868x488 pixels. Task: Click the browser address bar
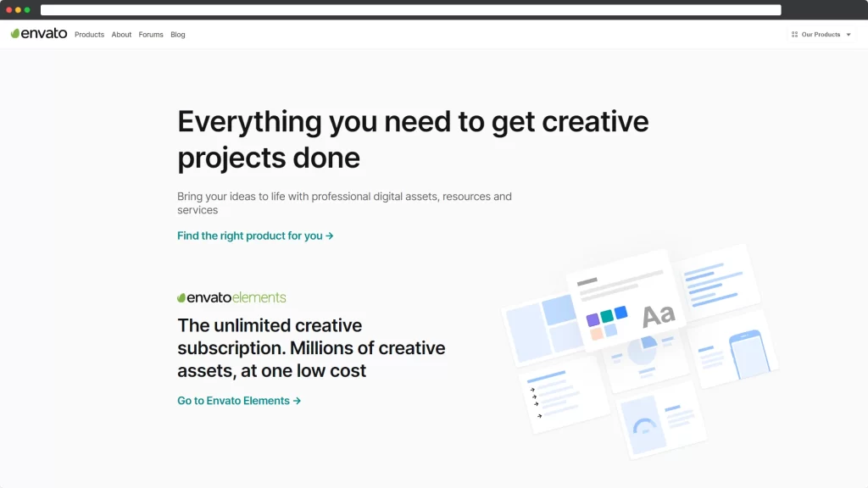pos(411,10)
